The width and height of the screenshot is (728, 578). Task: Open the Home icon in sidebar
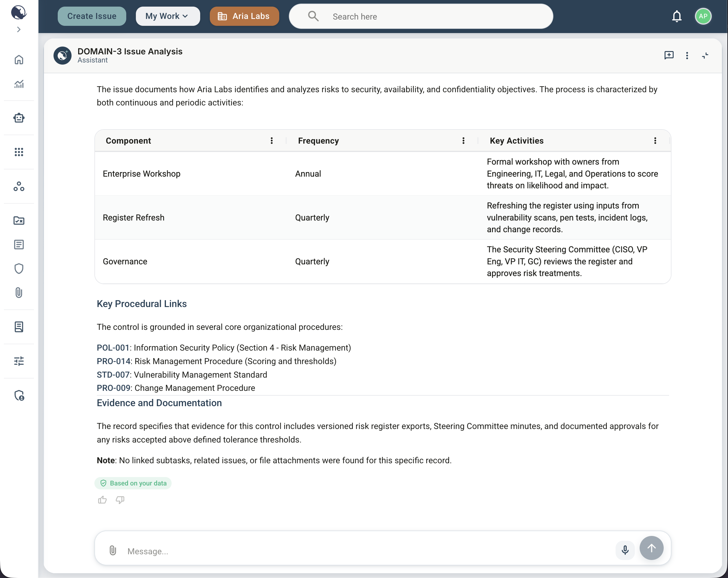19,60
